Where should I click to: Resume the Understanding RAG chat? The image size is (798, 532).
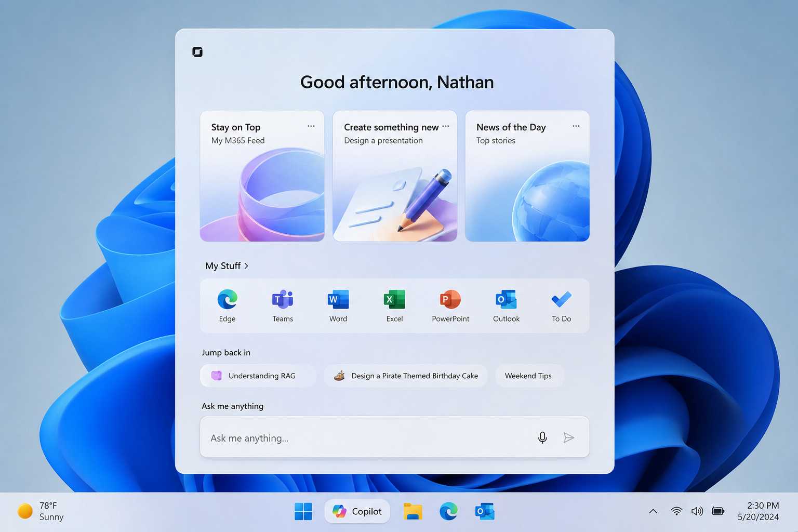click(258, 376)
